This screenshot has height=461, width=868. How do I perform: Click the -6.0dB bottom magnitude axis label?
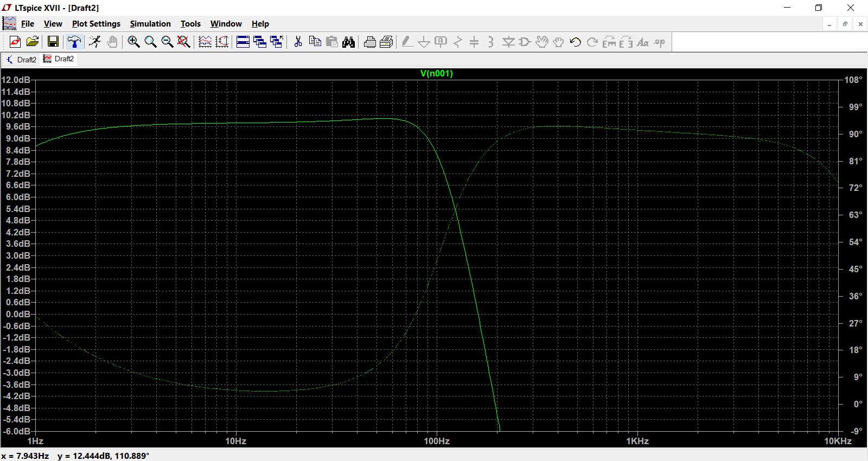point(16,431)
